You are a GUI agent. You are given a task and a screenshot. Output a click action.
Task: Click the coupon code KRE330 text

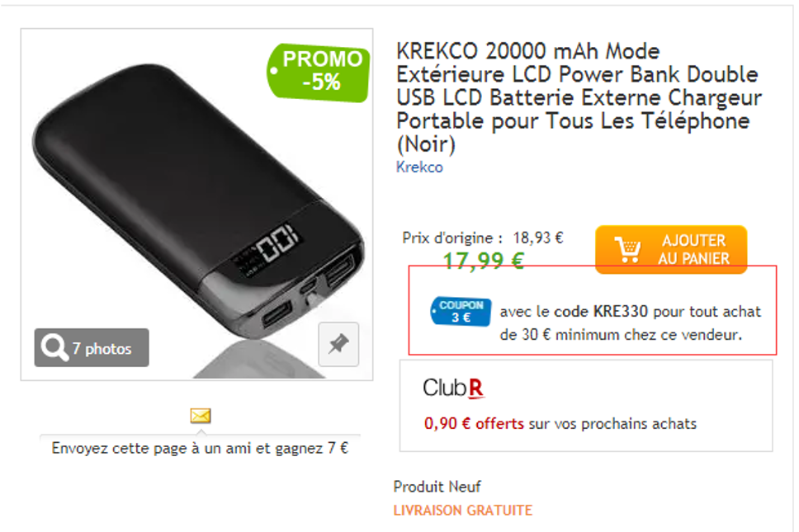point(621,311)
